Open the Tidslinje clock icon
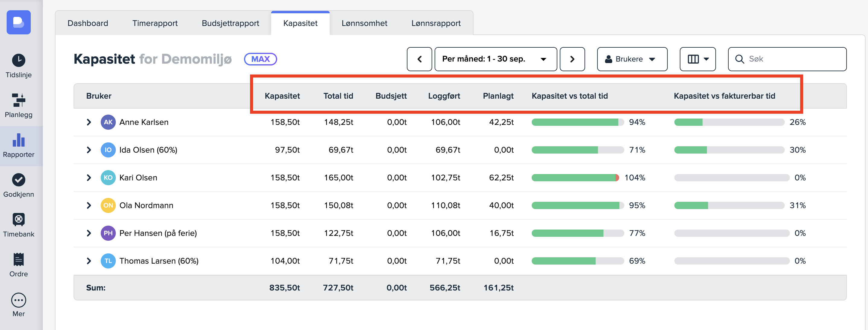Viewport: 868px width, 330px height. (x=18, y=61)
